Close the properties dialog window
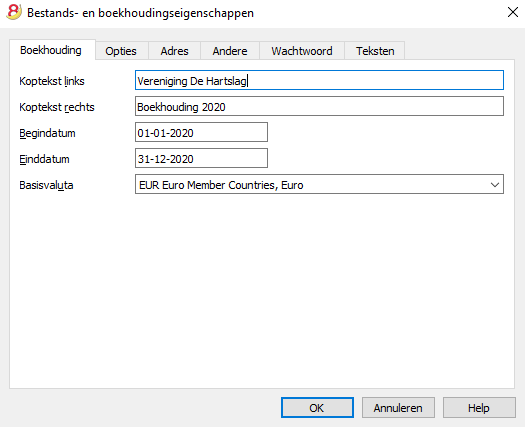Image resolution: width=525 pixels, height=427 pixels. [x=513, y=12]
